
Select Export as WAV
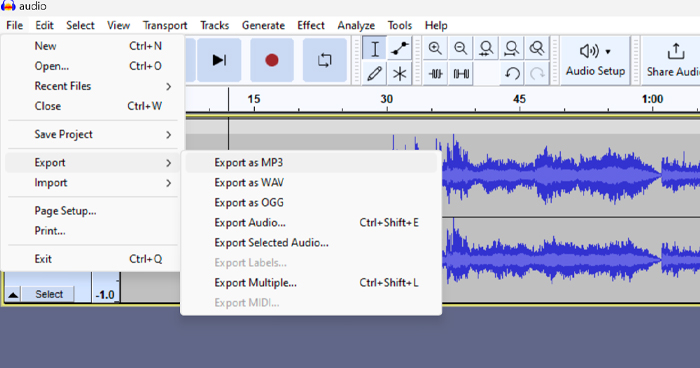(x=311, y=183)
